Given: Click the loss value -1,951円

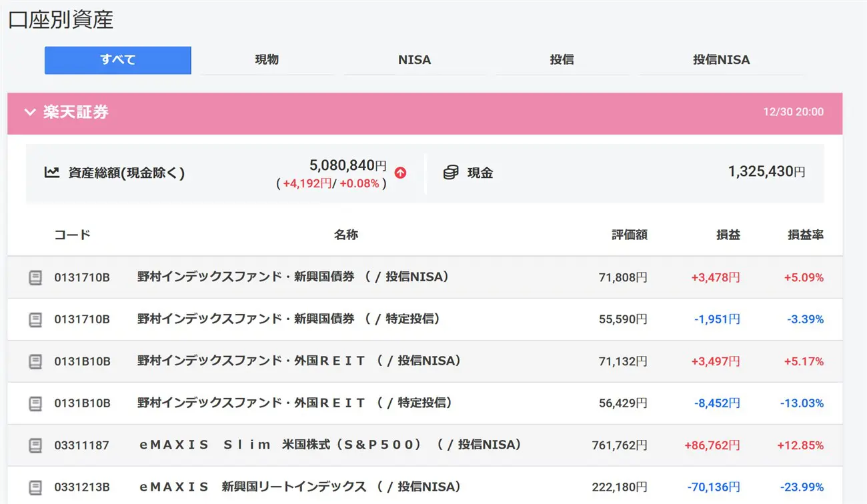Looking at the screenshot, I should click(717, 319).
